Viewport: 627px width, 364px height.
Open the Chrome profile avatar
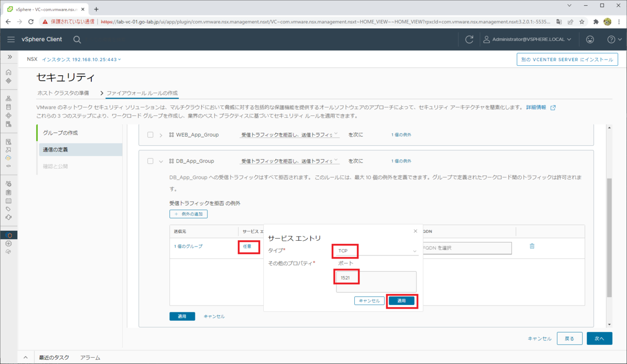coord(607,22)
